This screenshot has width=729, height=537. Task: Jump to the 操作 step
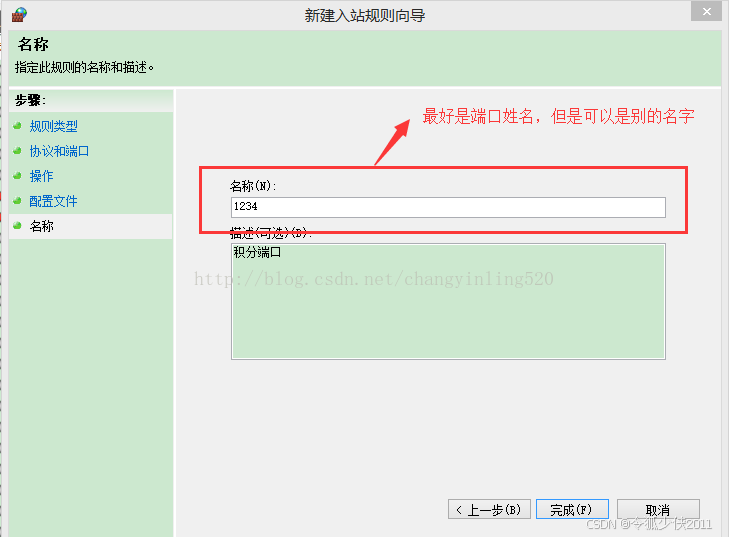coord(41,176)
